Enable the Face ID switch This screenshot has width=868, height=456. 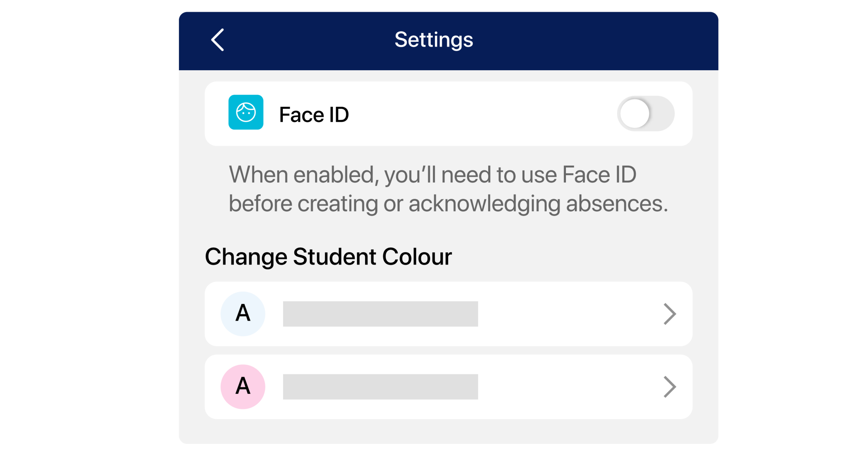646,114
